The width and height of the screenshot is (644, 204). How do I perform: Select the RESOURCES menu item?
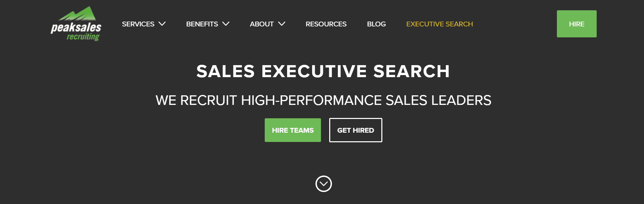click(x=326, y=24)
